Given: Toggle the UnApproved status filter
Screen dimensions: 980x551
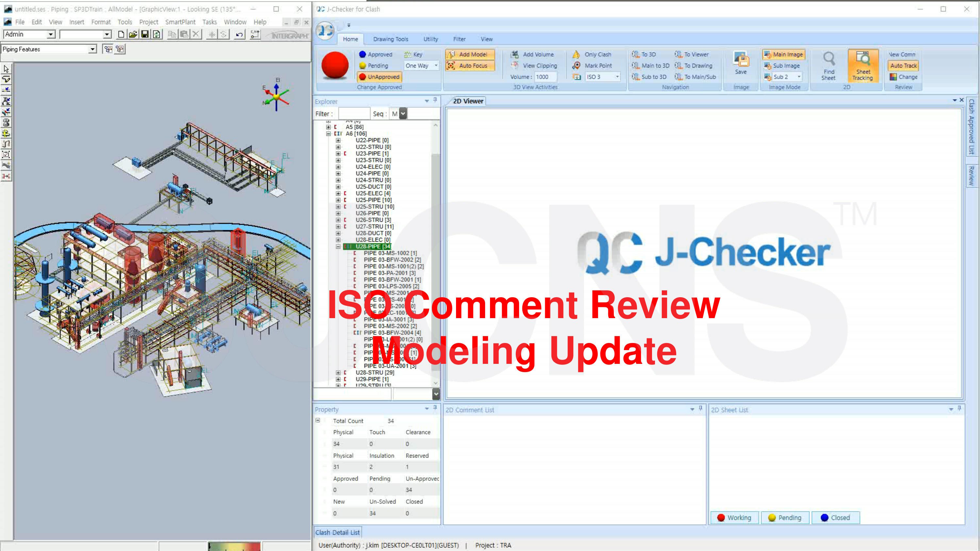Looking at the screenshot, I should (x=379, y=76).
